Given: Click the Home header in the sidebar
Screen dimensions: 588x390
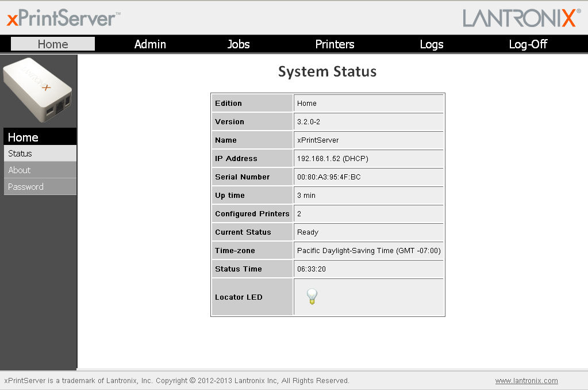Looking at the screenshot, I should point(40,137).
